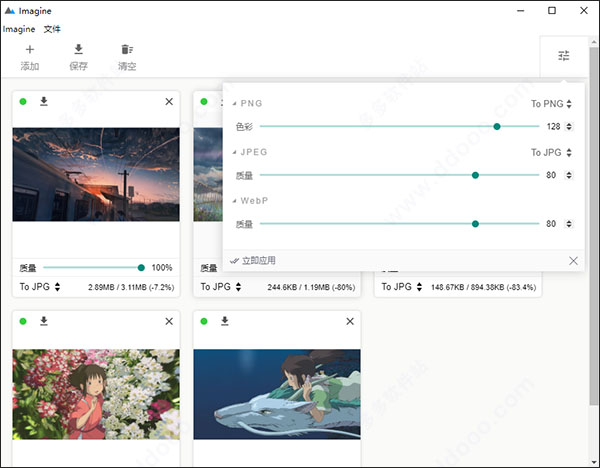Step the JPEG quality 80 spinner
This screenshot has height=468, width=600.
click(x=569, y=175)
